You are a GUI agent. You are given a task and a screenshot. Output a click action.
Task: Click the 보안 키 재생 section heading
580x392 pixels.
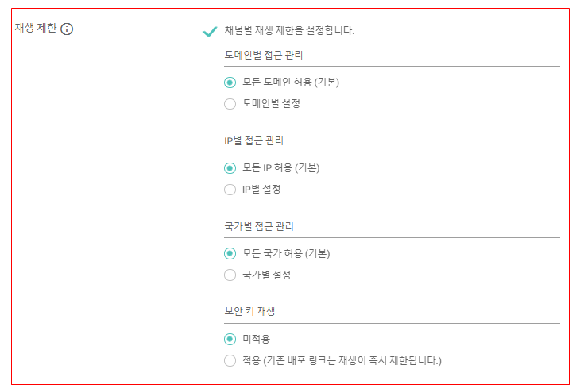[x=249, y=311]
